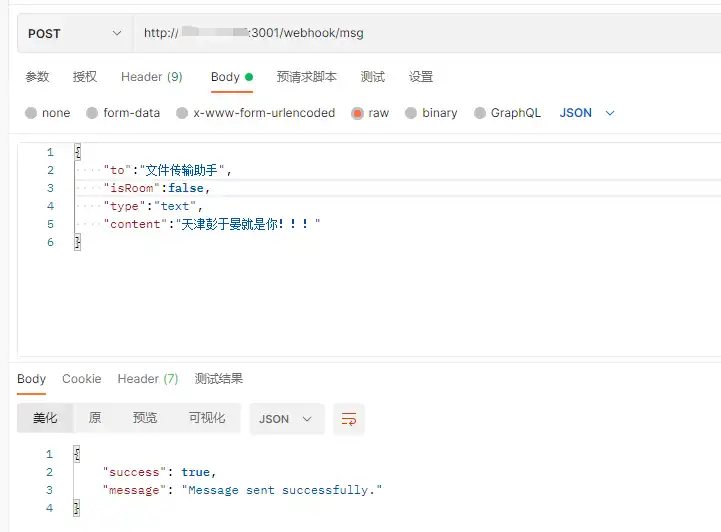The width and height of the screenshot is (721, 532).
Task: Switch to response Cookie tab
Action: [x=82, y=379]
